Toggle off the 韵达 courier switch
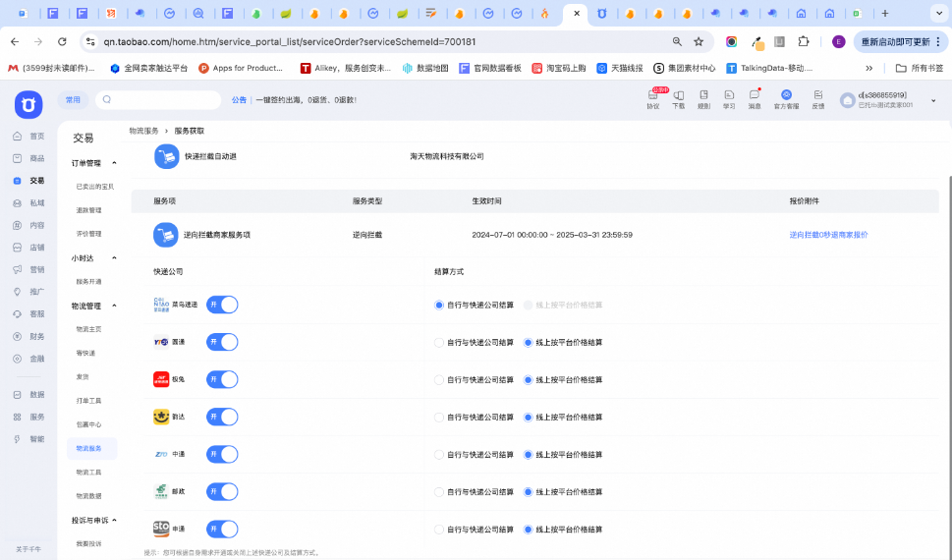The width and height of the screenshot is (952, 560). [x=222, y=418]
